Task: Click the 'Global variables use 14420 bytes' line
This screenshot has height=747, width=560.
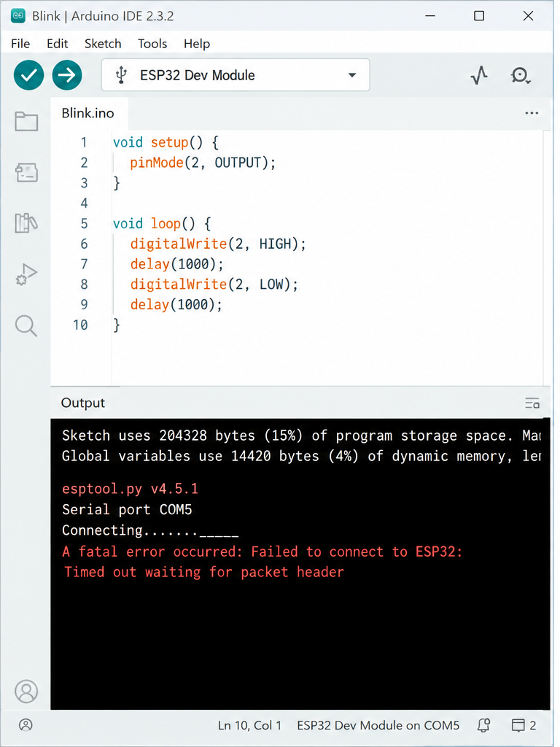Action: [301, 456]
